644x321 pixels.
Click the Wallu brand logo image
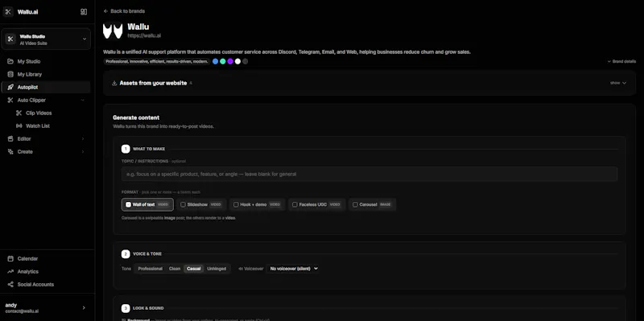point(113,31)
